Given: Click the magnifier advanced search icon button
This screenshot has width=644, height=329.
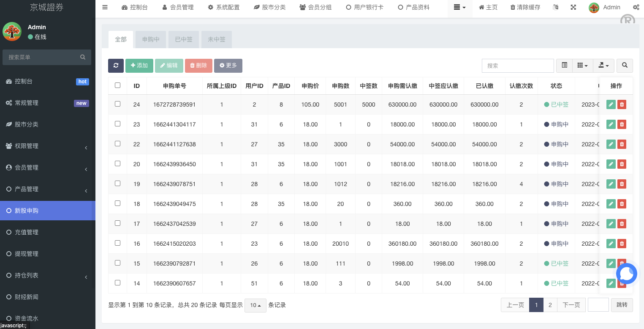Looking at the screenshot, I should click(625, 66).
